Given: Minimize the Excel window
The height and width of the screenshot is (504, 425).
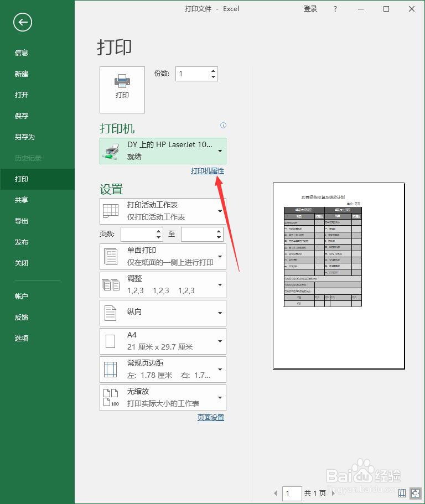Looking at the screenshot, I should click(361, 9).
